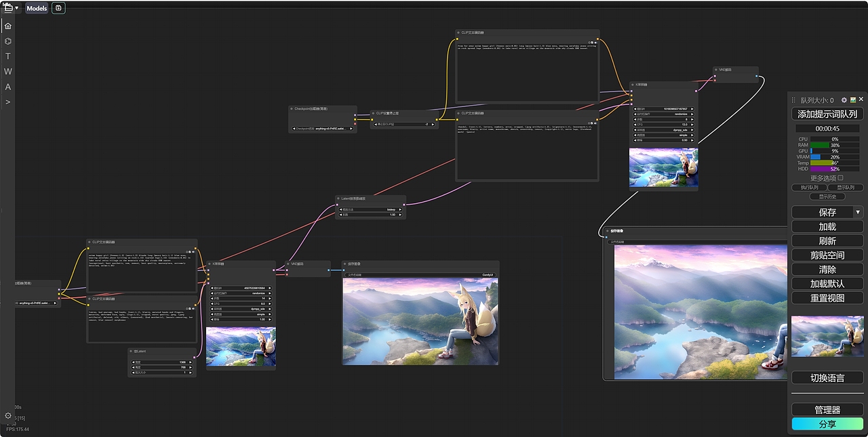Increase CFG 13.0 with right arrow
Image resolution: width=868 pixels, height=437 pixels.
point(692,125)
